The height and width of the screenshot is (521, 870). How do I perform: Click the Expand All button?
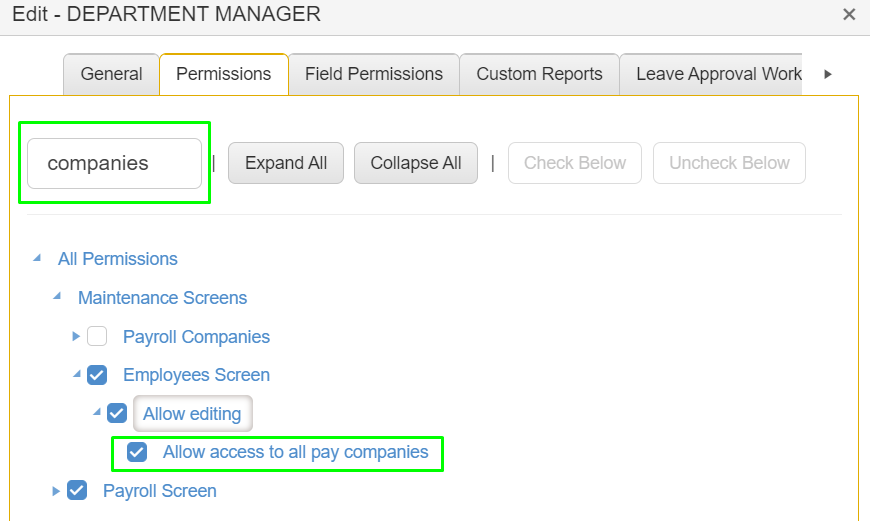pyautogui.click(x=286, y=163)
